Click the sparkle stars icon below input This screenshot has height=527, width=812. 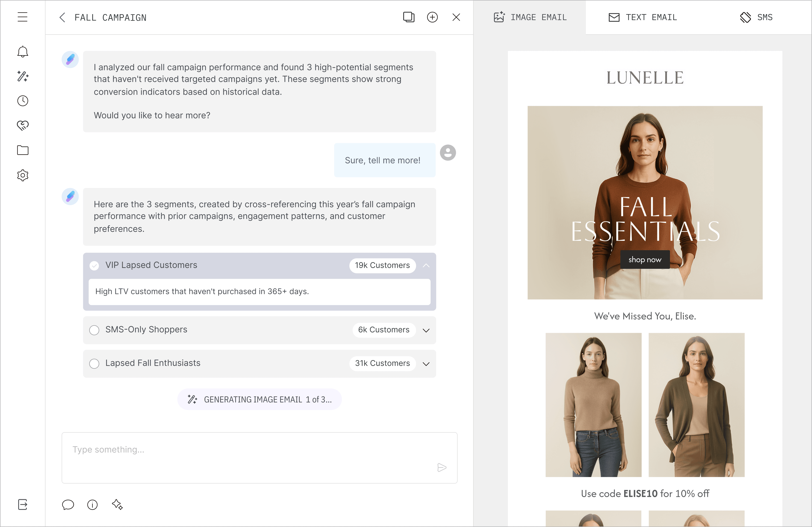pos(117,505)
